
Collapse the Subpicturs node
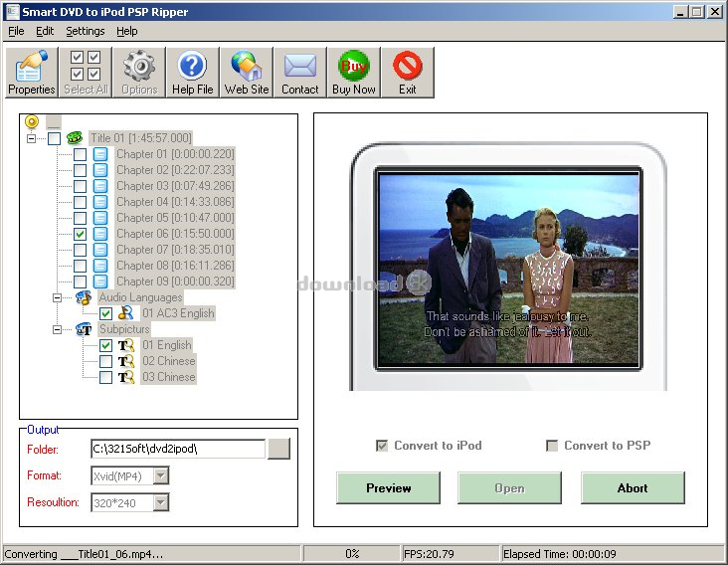(57, 329)
